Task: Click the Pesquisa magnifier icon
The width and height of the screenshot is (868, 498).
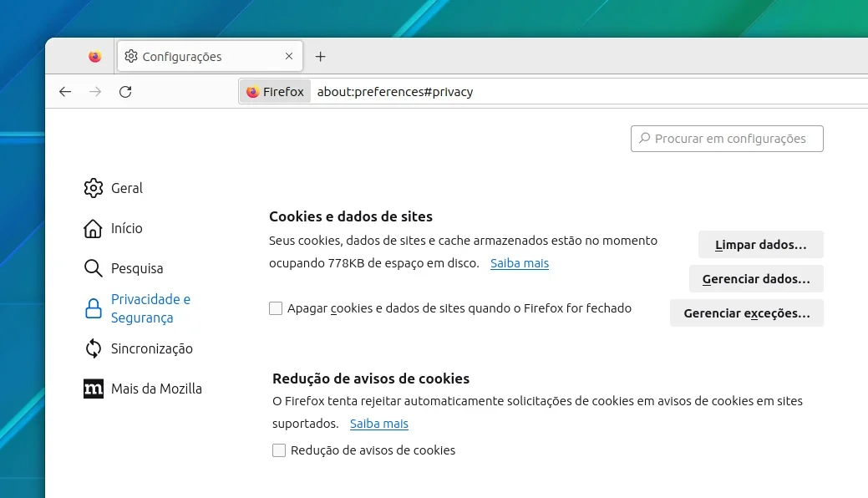Action: pos(93,268)
